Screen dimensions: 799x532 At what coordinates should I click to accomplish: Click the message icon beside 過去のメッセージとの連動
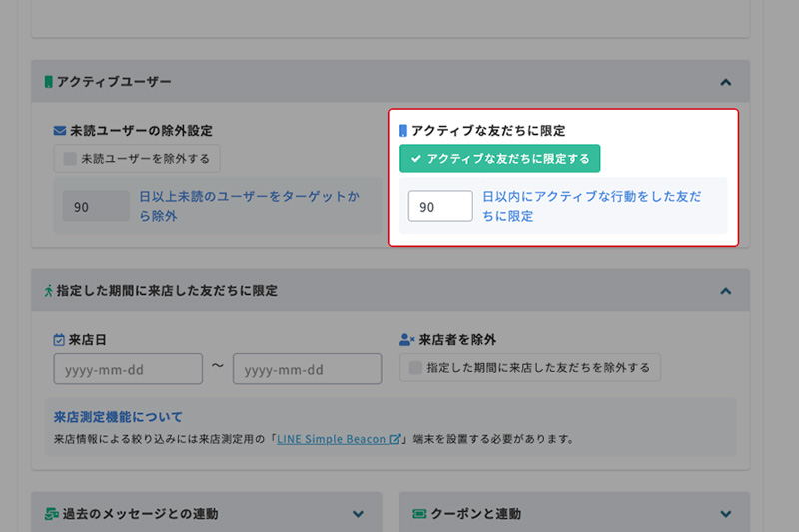52,514
